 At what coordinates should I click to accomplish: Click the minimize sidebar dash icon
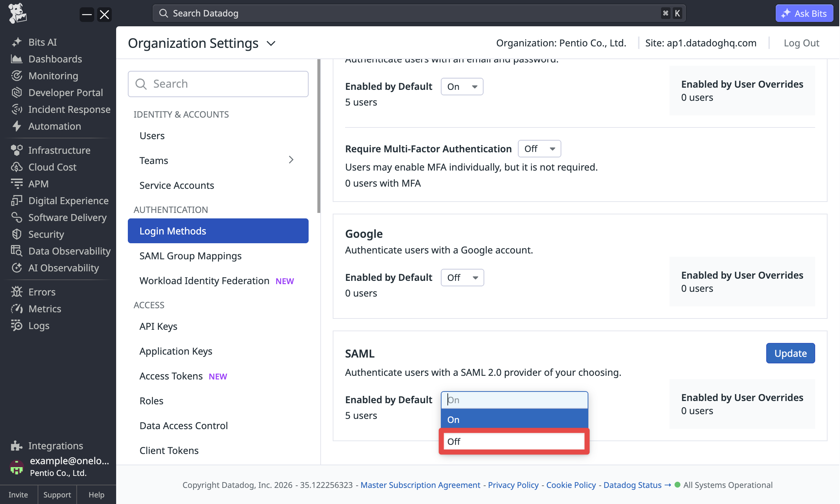pyautogui.click(x=87, y=15)
